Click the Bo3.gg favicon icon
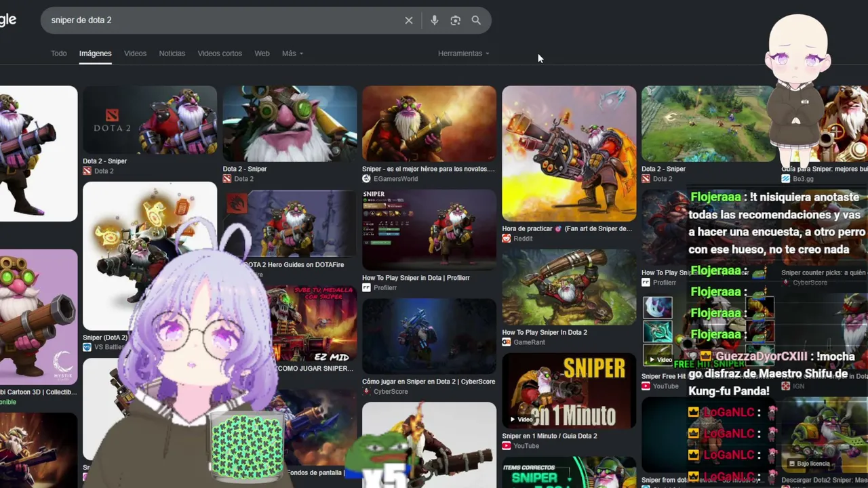This screenshot has height=488, width=868. coord(786,179)
